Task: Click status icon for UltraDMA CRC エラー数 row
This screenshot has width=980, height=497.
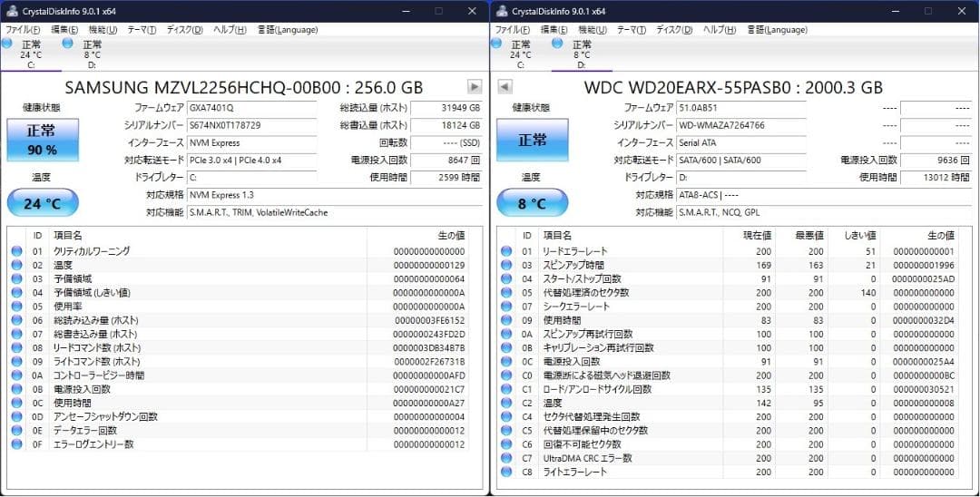Action: tap(506, 458)
